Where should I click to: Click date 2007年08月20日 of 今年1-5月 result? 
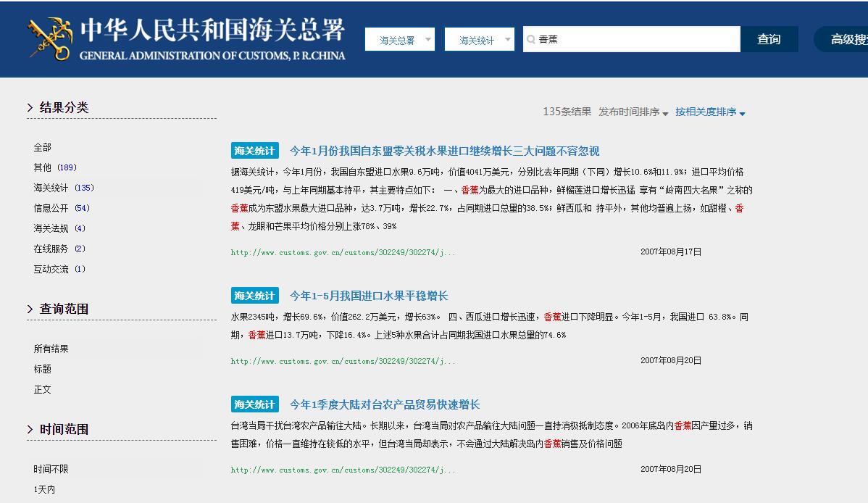coord(671,360)
